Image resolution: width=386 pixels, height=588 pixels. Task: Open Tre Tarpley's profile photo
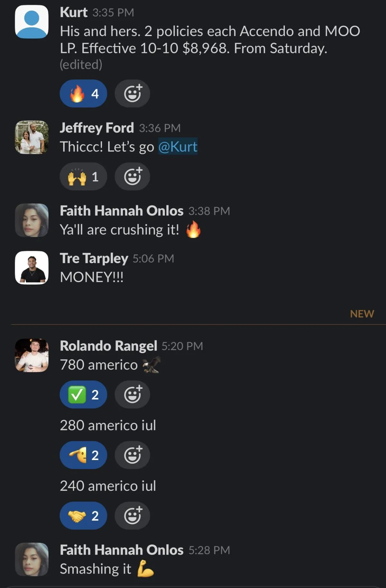click(x=32, y=268)
